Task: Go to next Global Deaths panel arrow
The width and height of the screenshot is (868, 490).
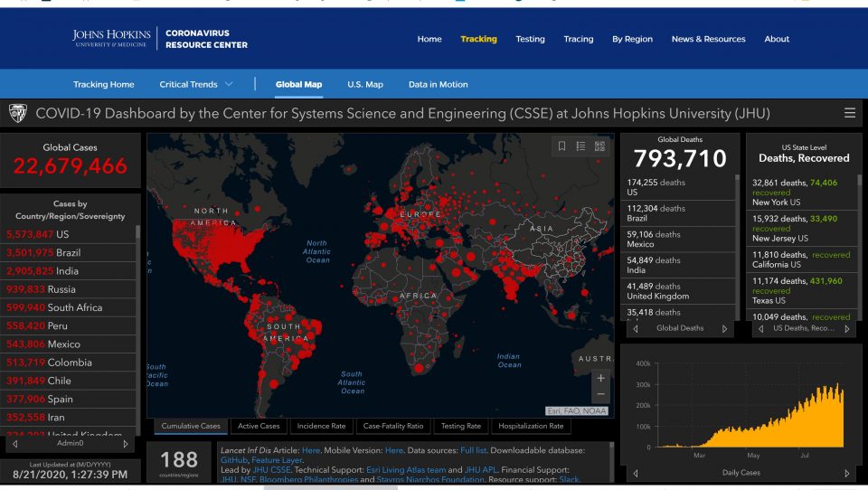Action: [x=724, y=329]
